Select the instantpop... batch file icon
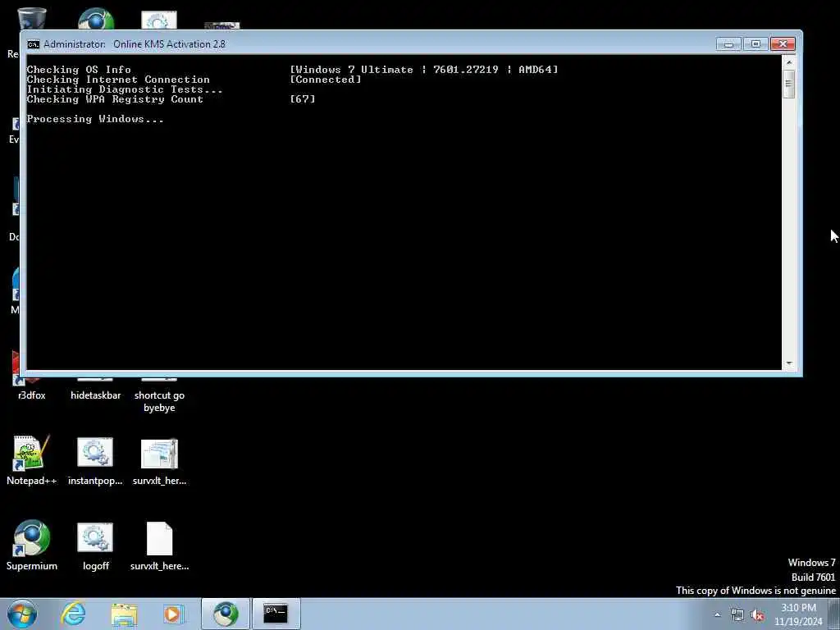Viewport: 840px width, 630px height. [95, 461]
